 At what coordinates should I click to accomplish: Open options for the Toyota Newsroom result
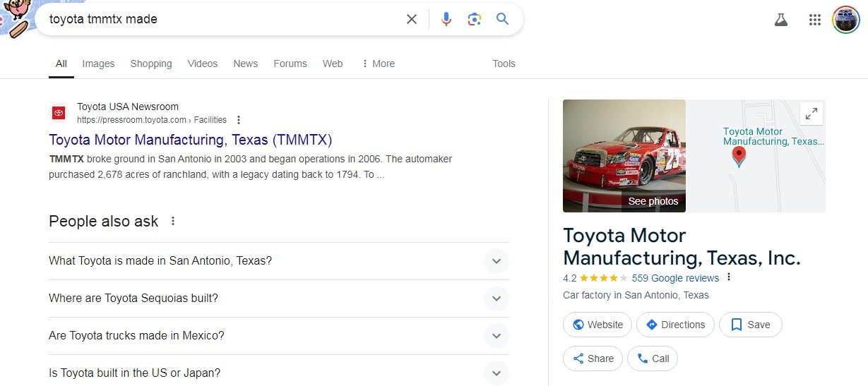pos(239,120)
